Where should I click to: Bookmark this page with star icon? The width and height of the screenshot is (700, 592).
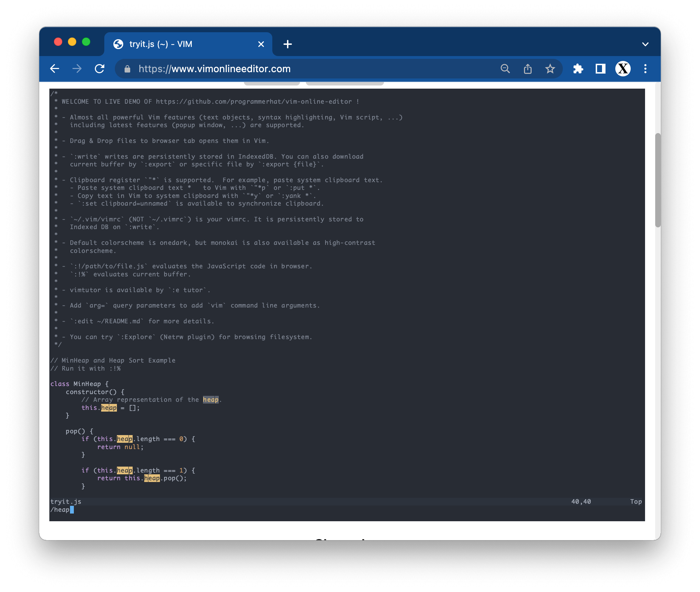click(550, 69)
